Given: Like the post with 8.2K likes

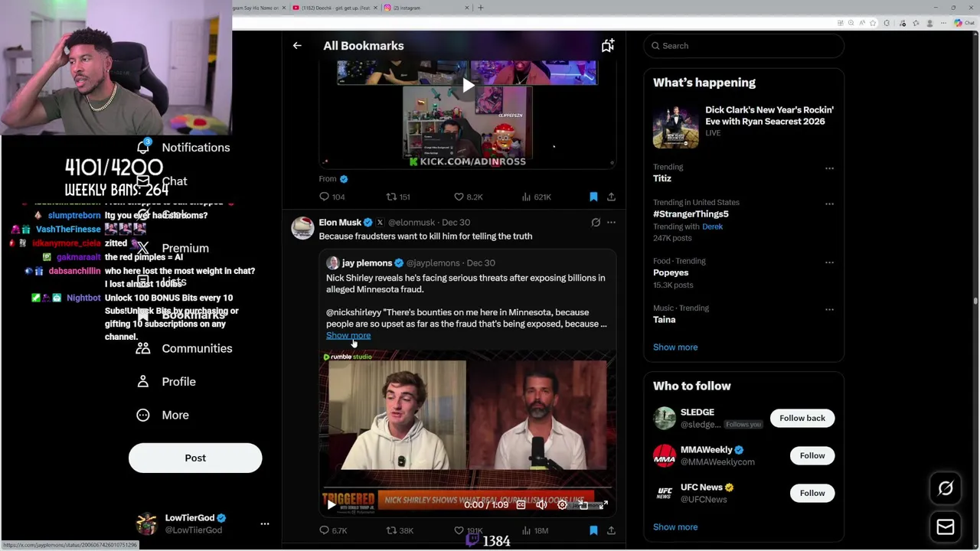Looking at the screenshot, I should tap(468, 197).
